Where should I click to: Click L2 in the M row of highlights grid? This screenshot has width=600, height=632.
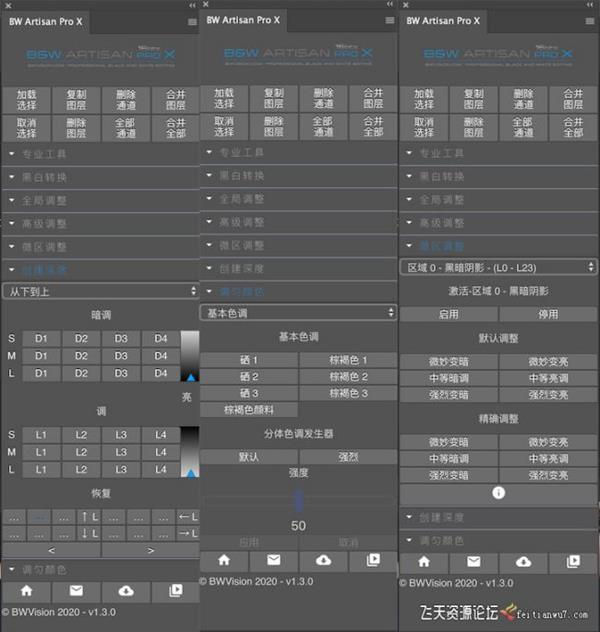(81, 452)
